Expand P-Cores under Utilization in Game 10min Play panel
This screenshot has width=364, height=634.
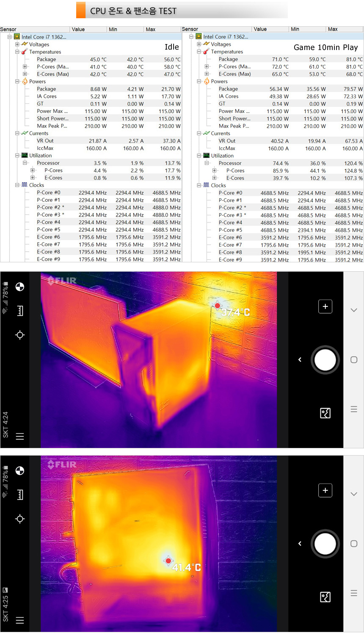(x=215, y=171)
